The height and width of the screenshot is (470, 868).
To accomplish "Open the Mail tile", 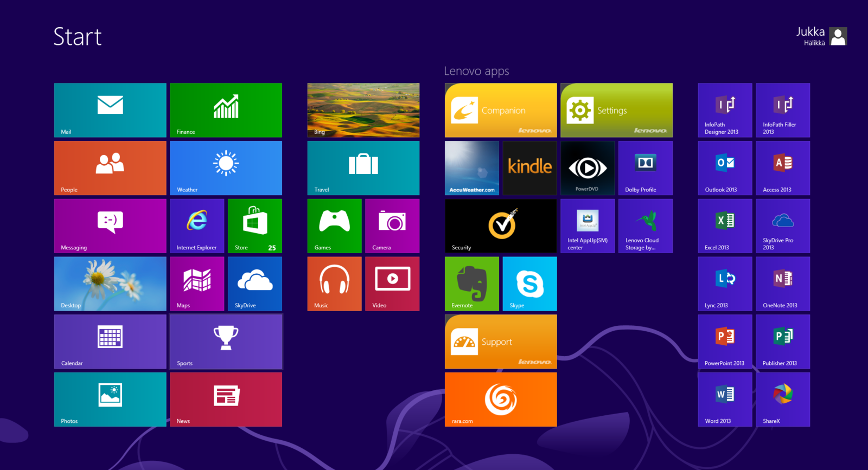I will click(110, 110).
